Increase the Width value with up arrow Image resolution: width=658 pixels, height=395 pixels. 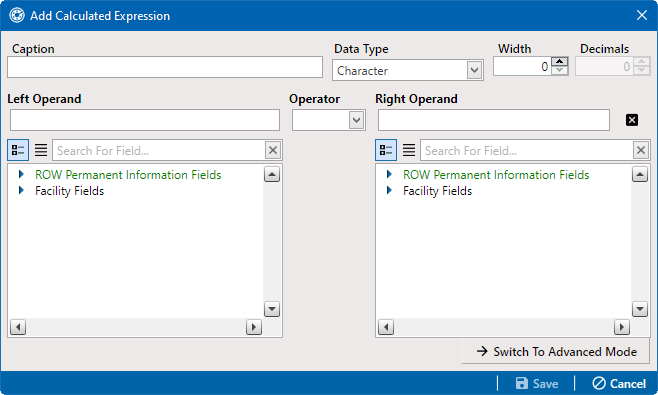559,62
